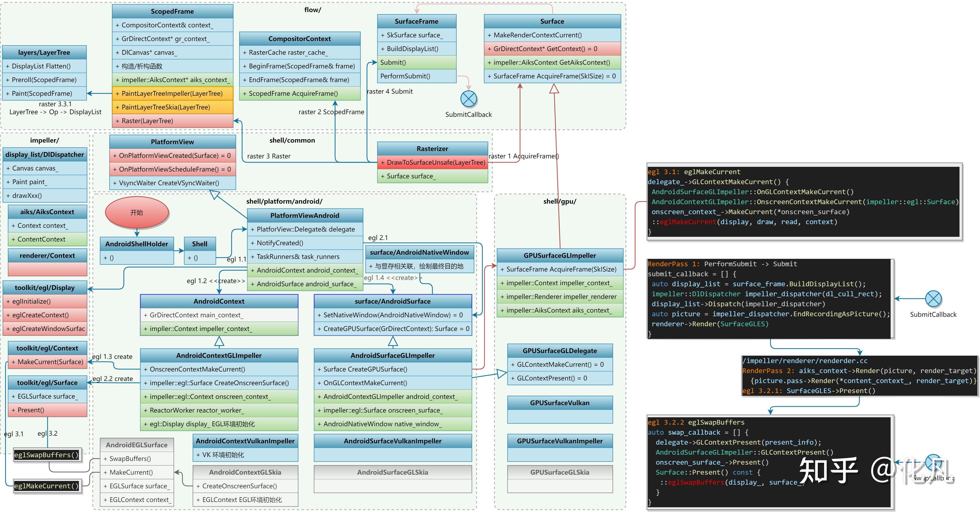Image resolution: width=980 pixels, height=512 pixels.
Task: Click the PaintLayerTreeSkia(LayerTree) row
Action: [172, 107]
